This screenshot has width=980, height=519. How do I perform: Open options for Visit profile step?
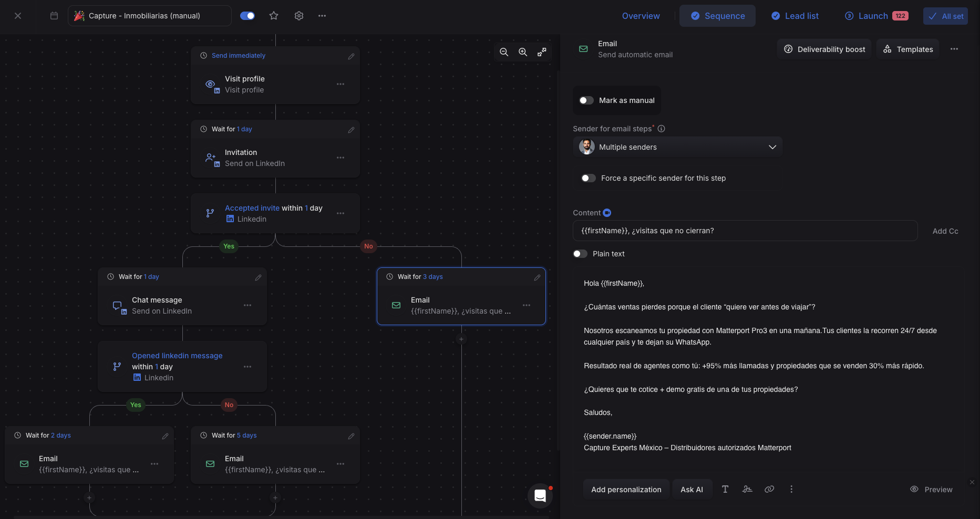[341, 84]
